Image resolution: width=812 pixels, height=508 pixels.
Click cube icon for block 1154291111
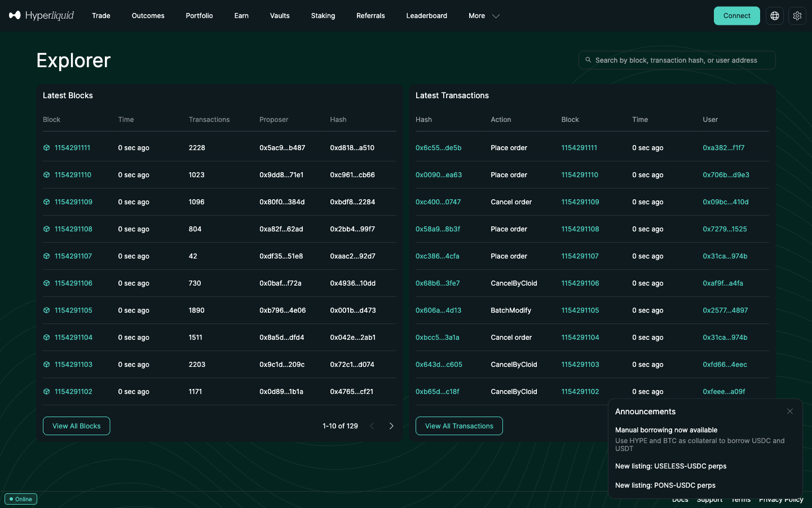(46, 148)
